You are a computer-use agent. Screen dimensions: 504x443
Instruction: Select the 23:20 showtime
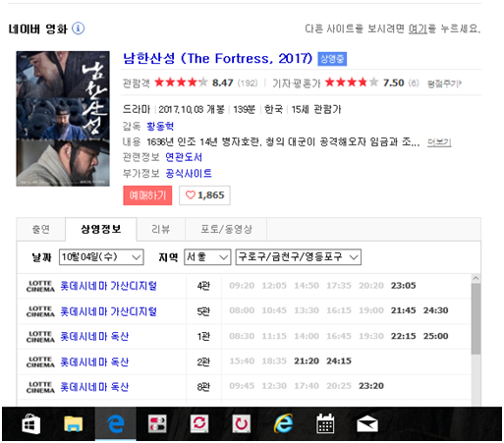371,386
